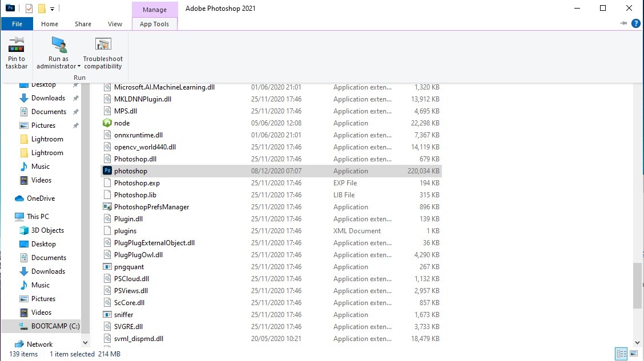Click the OneDrive icon in the sidebar
This screenshot has width=644, height=361.
[x=18, y=198]
